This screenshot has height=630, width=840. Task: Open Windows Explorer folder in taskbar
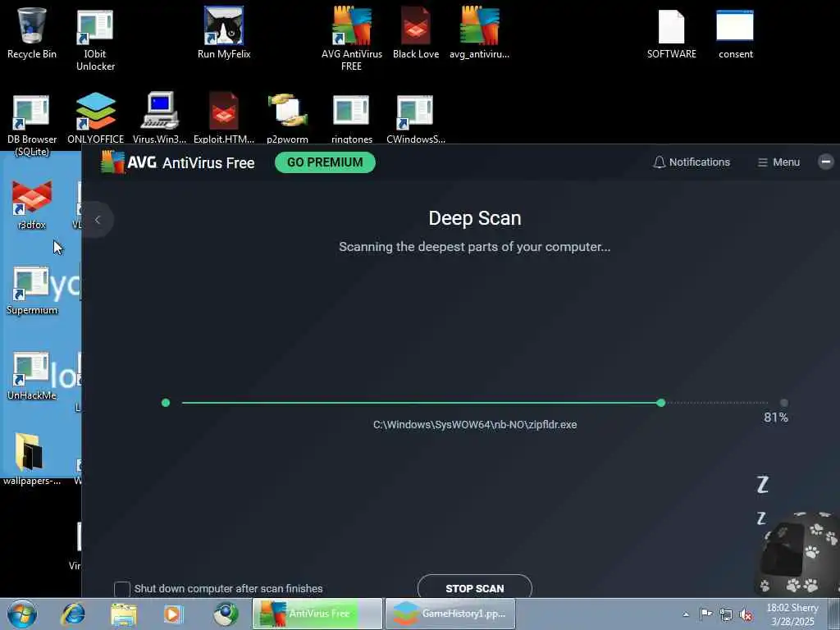pos(124,614)
